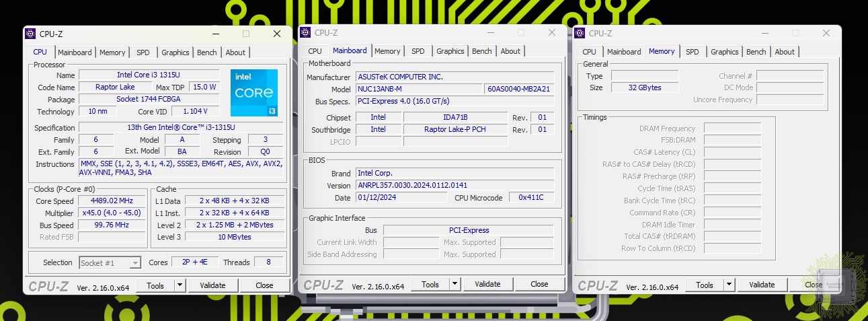The image size is (868, 321).
Task: Click the CPU-Z app icon in left window title bar
Action: (31, 34)
